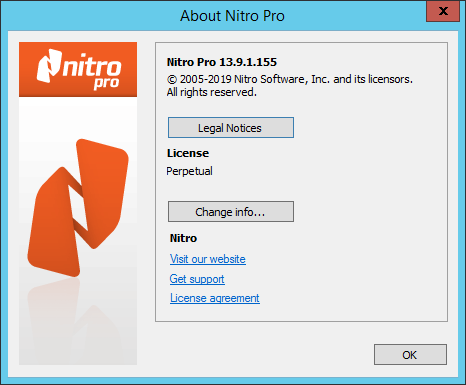Click the bold License heading
This screenshot has height=385, width=466.
click(x=188, y=153)
